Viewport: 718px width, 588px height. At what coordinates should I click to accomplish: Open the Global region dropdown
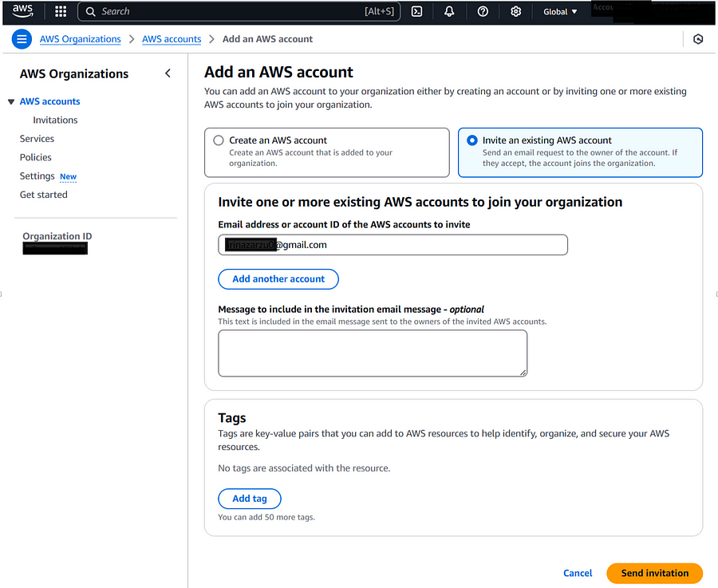tap(560, 11)
